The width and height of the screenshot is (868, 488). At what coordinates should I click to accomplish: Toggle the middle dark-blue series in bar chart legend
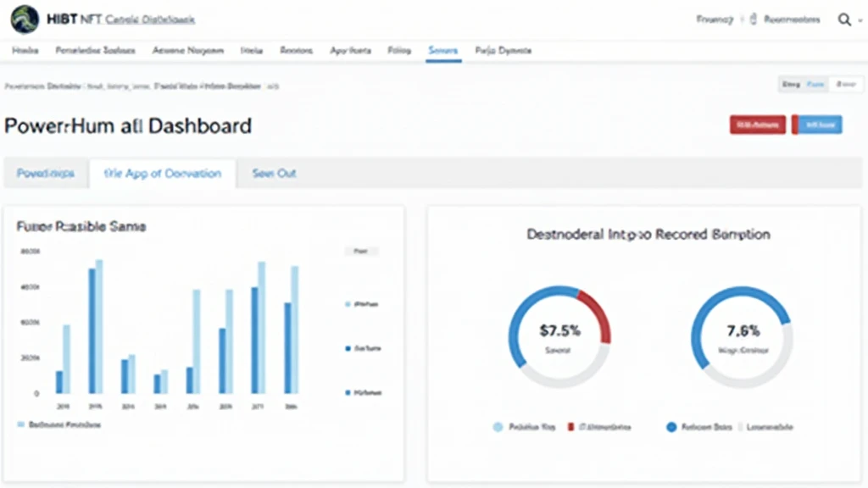(x=348, y=348)
